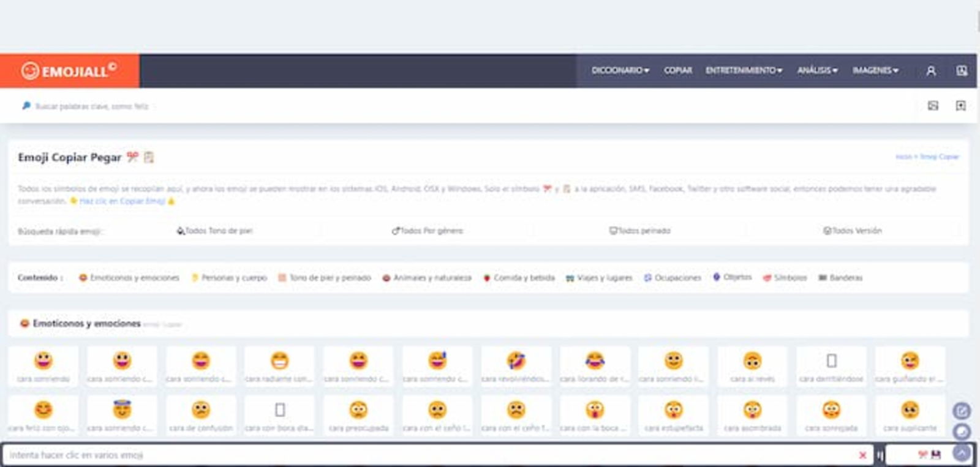Click the "cara al revés" upside-down emoji
The height and width of the screenshot is (467, 980).
(752, 366)
